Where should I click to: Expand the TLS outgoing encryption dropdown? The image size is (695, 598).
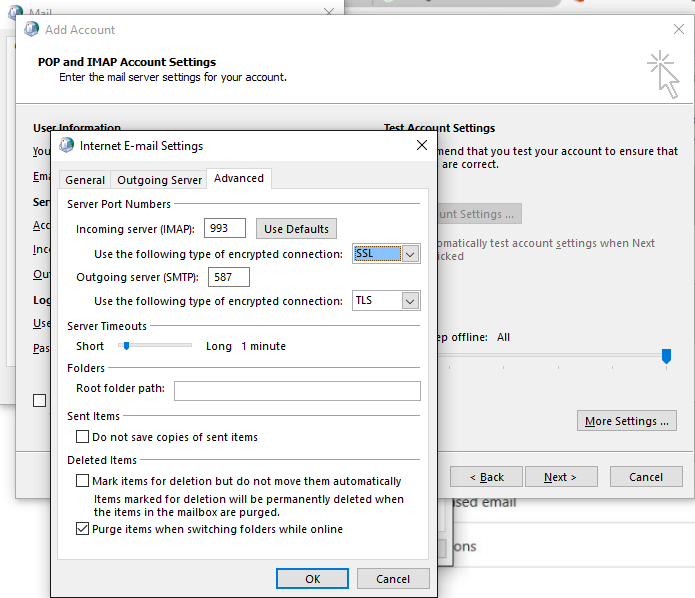tap(410, 301)
